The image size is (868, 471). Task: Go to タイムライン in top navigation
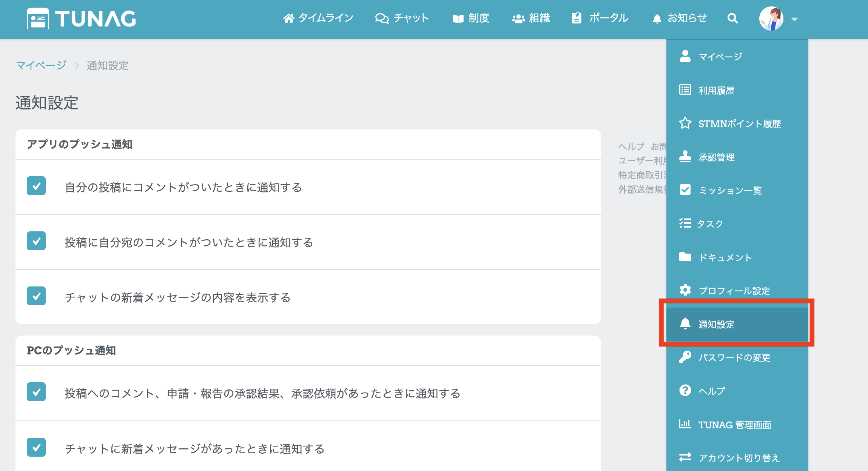(x=318, y=18)
